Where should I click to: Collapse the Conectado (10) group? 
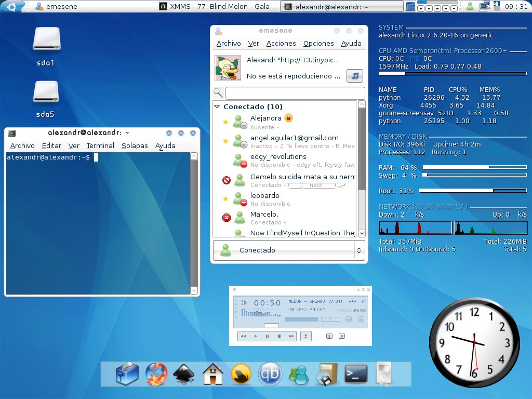tap(217, 107)
